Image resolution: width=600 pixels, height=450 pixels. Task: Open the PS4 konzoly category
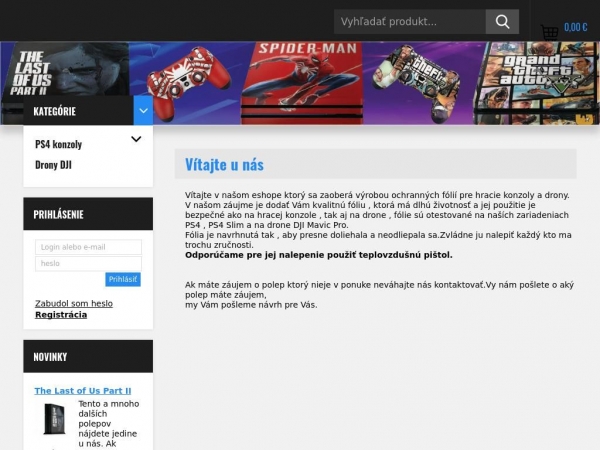point(59,144)
